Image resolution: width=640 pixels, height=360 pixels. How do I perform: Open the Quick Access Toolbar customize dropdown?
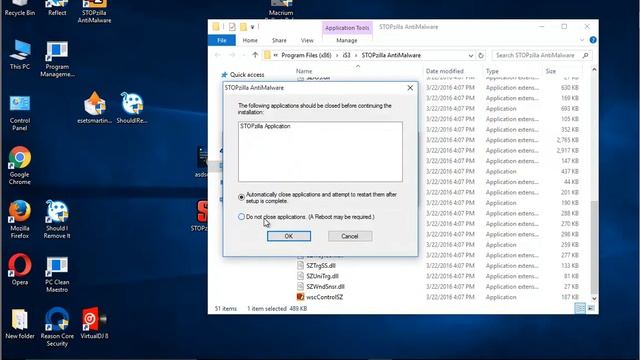253,27
